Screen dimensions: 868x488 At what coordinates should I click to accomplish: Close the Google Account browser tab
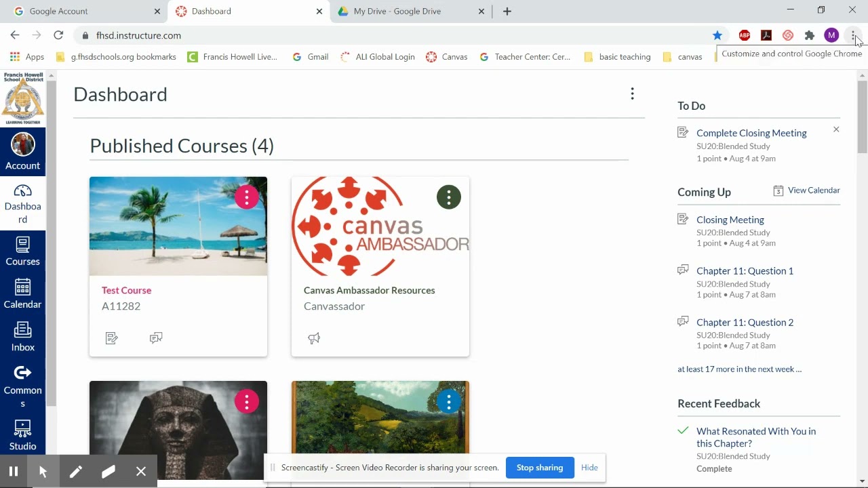point(157,12)
